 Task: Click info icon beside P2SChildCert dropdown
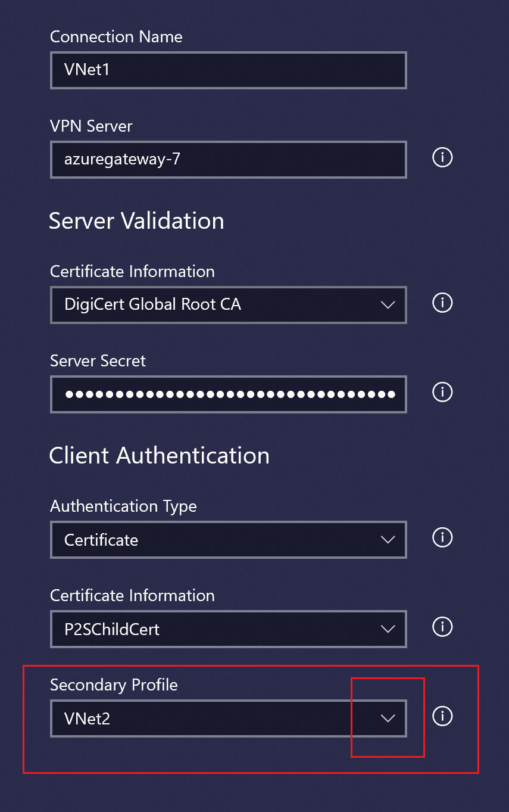[x=442, y=627]
